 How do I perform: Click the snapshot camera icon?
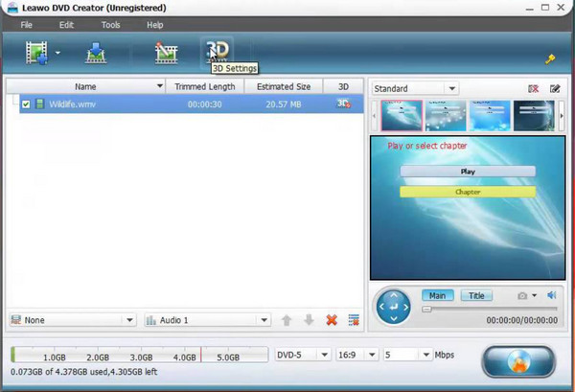click(x=522, y=295)
